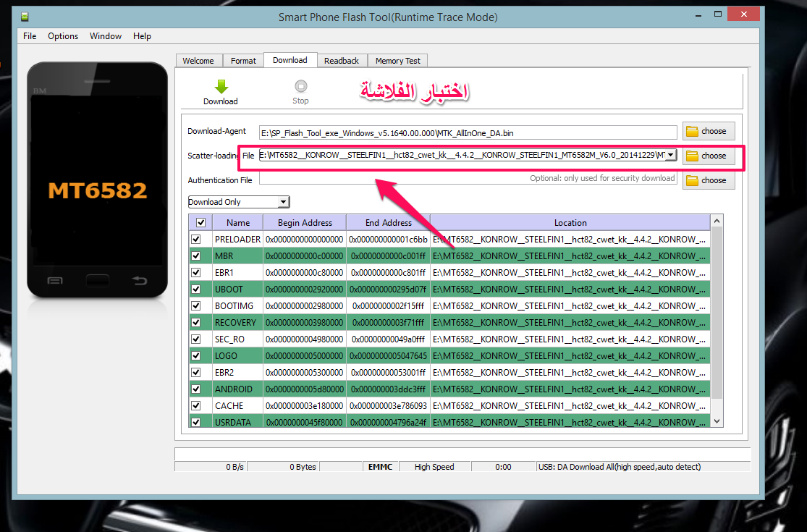Click the partition table scroll down arrow
This screenshot has width=807, height=532.
[717, 421]
